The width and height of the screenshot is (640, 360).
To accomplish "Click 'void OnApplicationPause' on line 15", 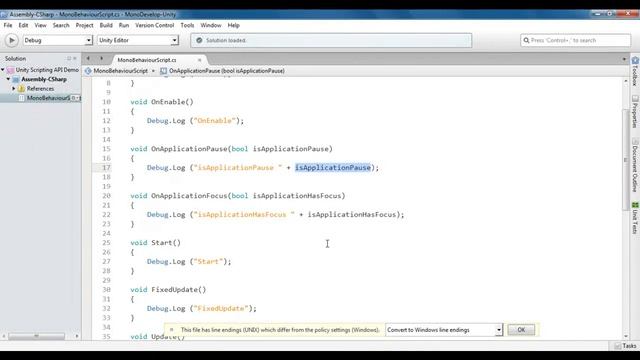I will pyautogui.click(x=179, y=149).
